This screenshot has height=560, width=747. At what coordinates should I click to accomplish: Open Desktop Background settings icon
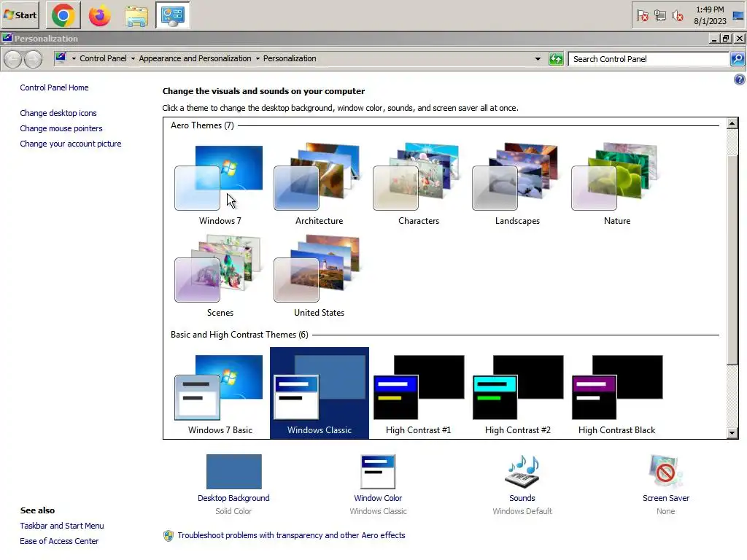point(233,472)
